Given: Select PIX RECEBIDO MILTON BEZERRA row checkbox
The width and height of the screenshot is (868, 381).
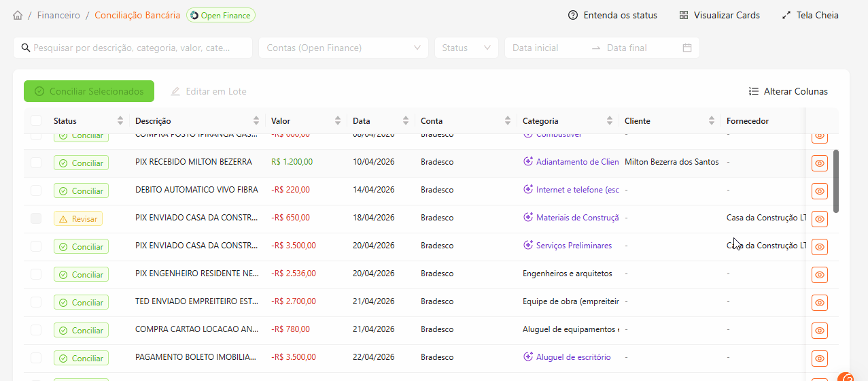Looking at the screenshot, I should tap(36, 163).
